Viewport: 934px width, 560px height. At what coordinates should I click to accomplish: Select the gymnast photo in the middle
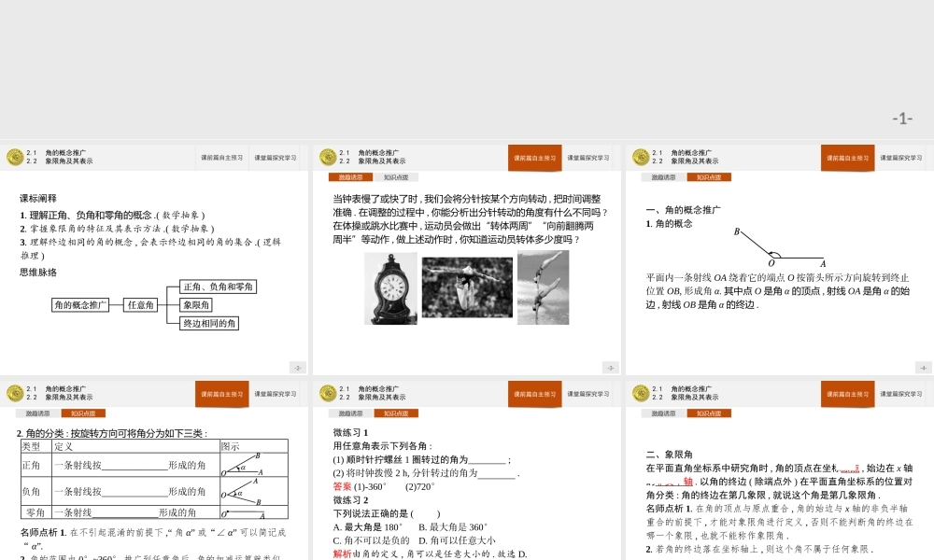coord(467,287)
